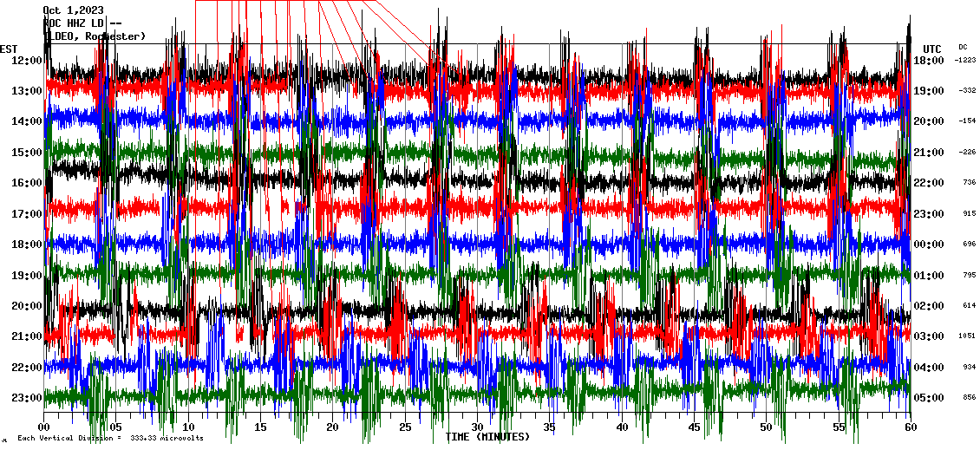This screenshot has height=450, width=980.
Task: Select the 45 minute x-axis tick label
Action: pyautogui.click(x=693, y=427)
